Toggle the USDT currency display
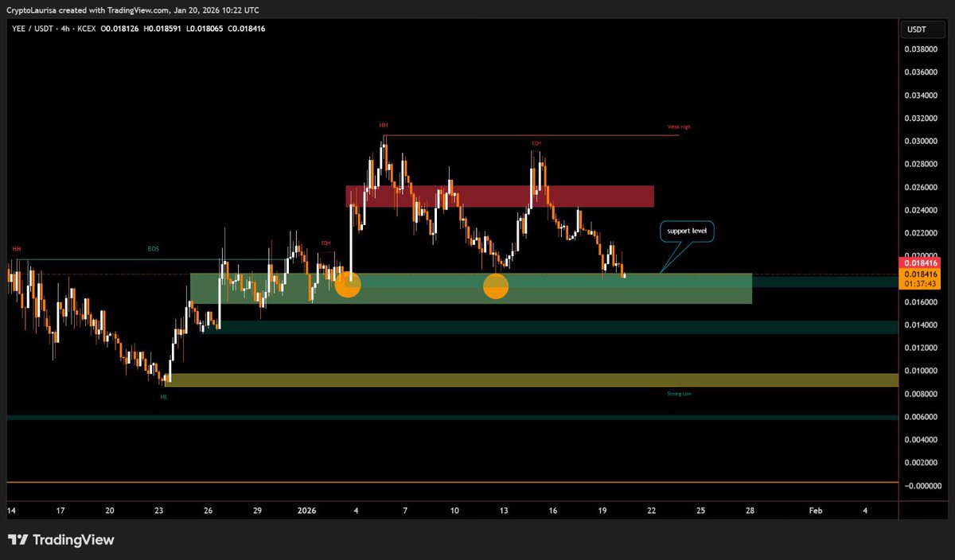Viewport: 955px width, 560px height. pos(922,29)
